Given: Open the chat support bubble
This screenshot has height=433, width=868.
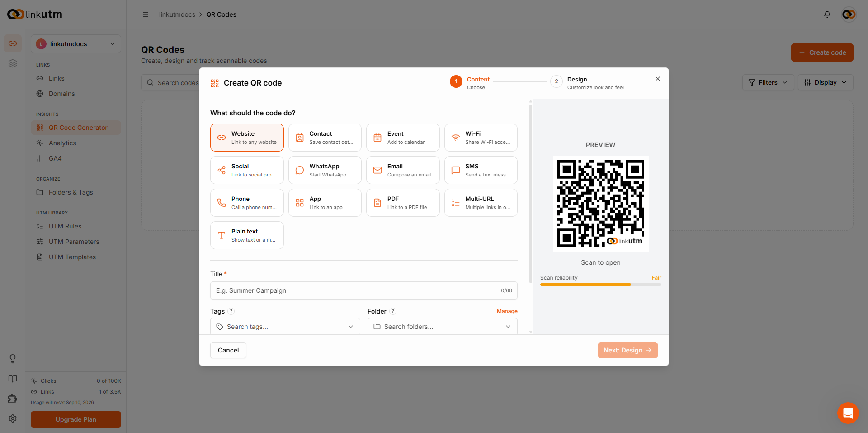Looking at the screenshot, I should (848, 413).
